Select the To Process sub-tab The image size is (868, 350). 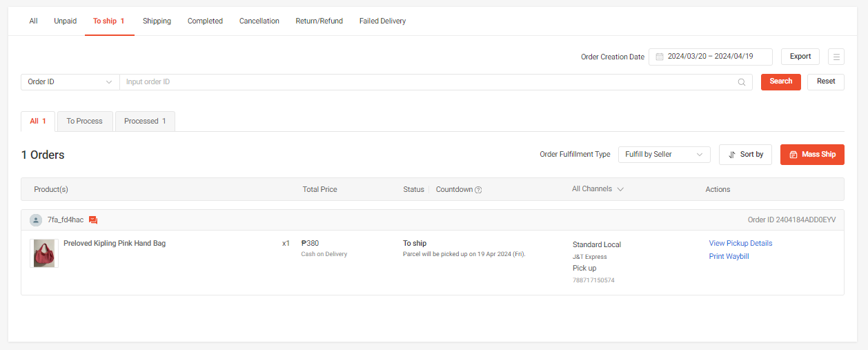tap(84, 121)
